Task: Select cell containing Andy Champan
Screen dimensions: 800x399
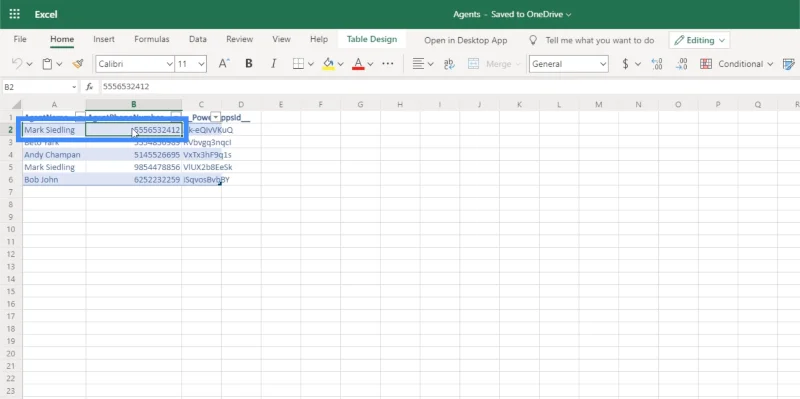Action: click(x=54, y=155)
